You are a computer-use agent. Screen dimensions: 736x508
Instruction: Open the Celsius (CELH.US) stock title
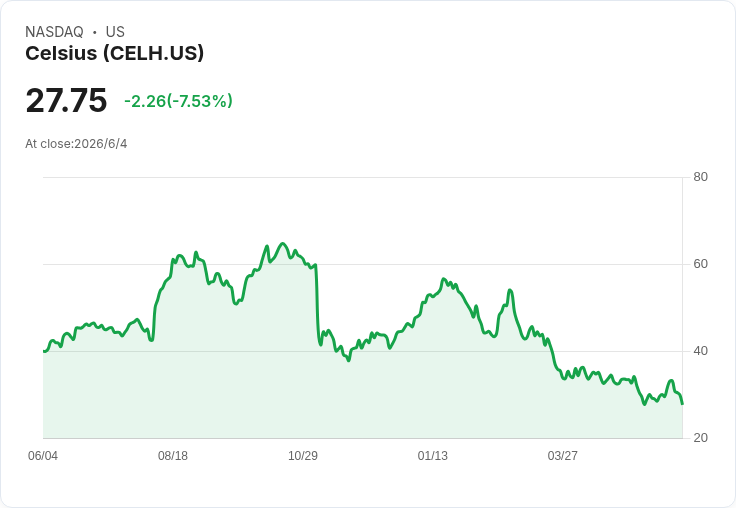[x=115, y=54]
